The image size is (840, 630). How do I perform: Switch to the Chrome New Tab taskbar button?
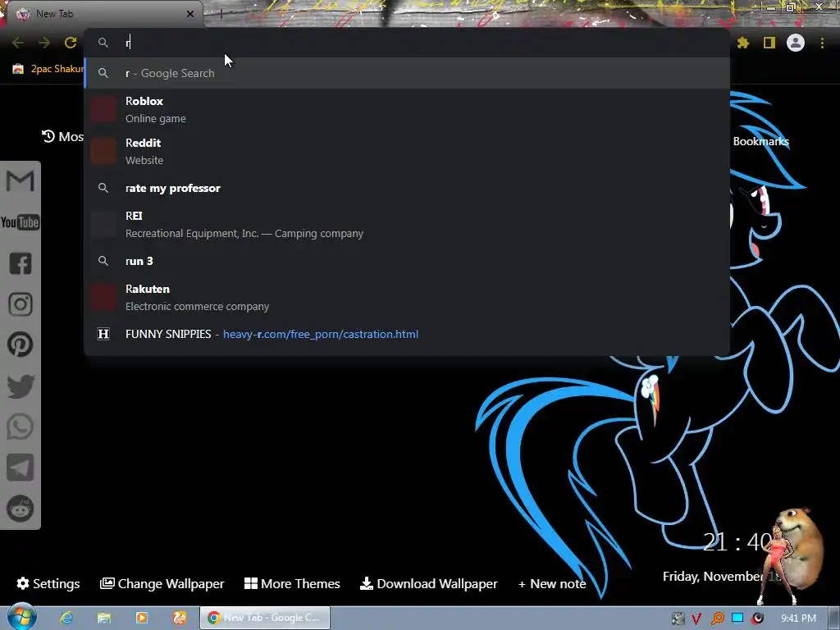tap(265, 618)
